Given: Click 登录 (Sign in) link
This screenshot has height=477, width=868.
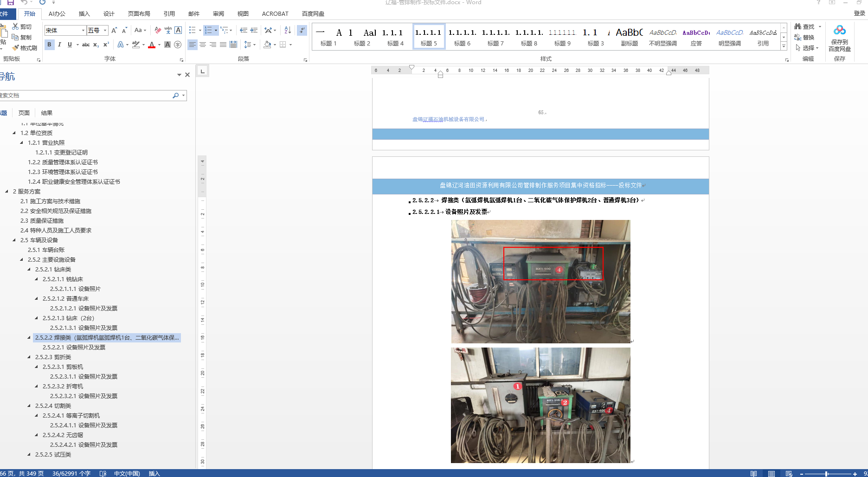Looking at the screenshot, I should click(859, 13).
